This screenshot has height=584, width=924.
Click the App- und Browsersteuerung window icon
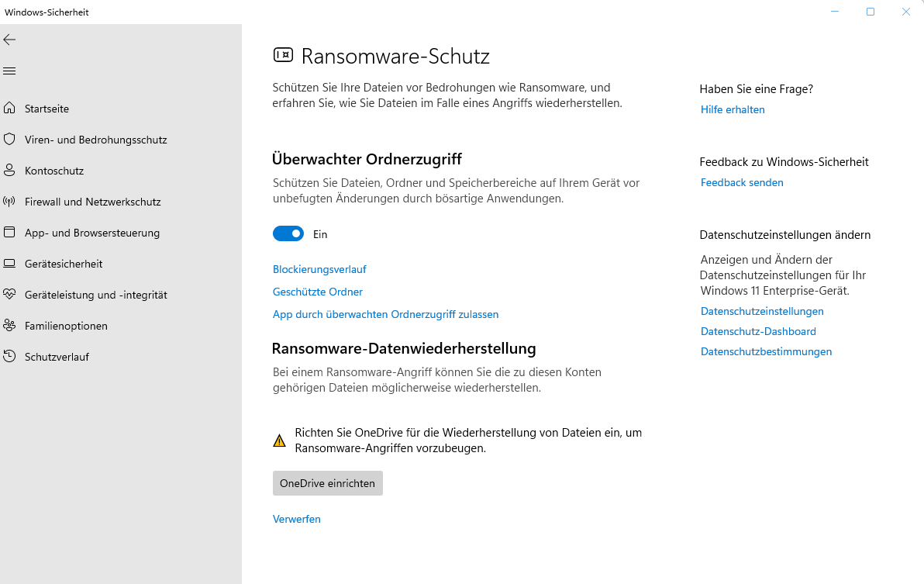pyautogui.click(x=9, y=233)
